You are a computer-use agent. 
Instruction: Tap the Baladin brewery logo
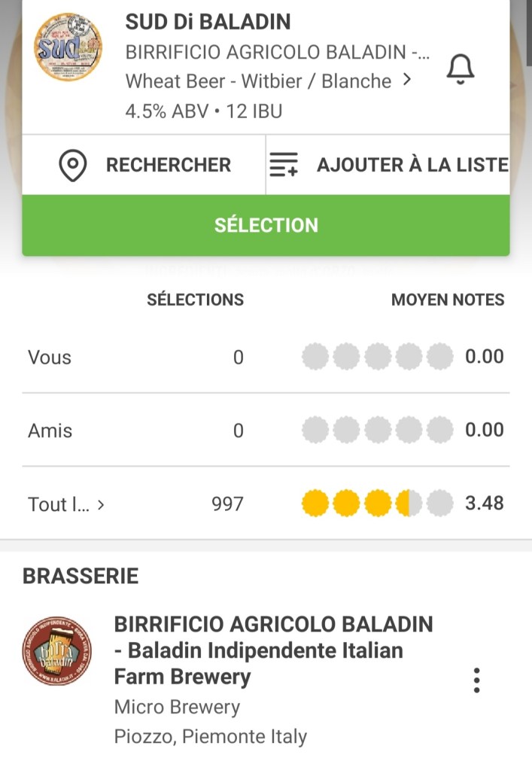point(57,651)
